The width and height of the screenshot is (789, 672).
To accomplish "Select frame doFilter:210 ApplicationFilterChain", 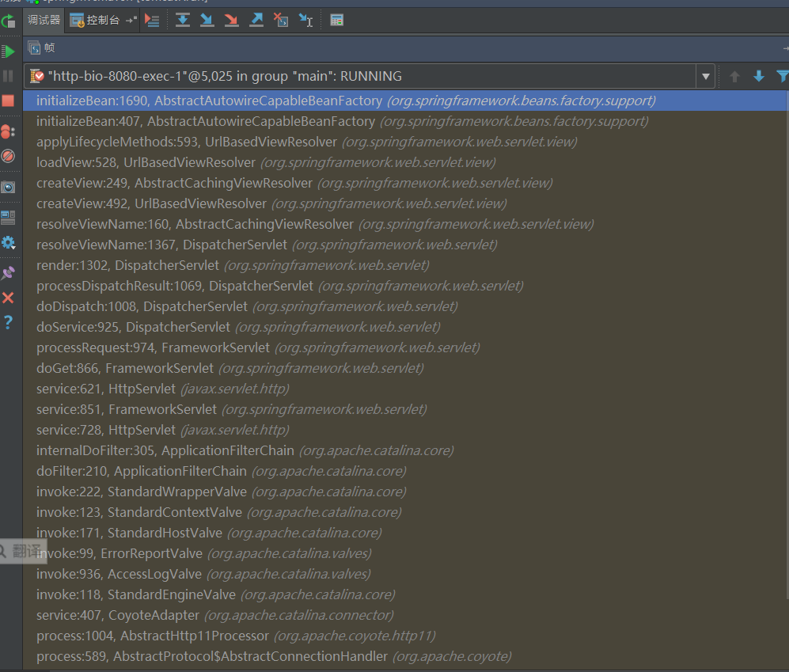I will [x=404, y=471].
